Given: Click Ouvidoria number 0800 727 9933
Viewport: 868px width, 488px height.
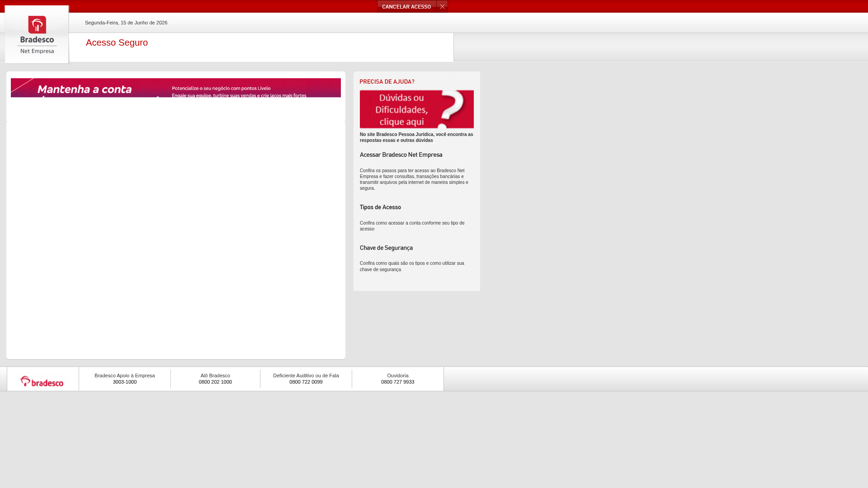Looking at the screenshot, I should point(398,382).
